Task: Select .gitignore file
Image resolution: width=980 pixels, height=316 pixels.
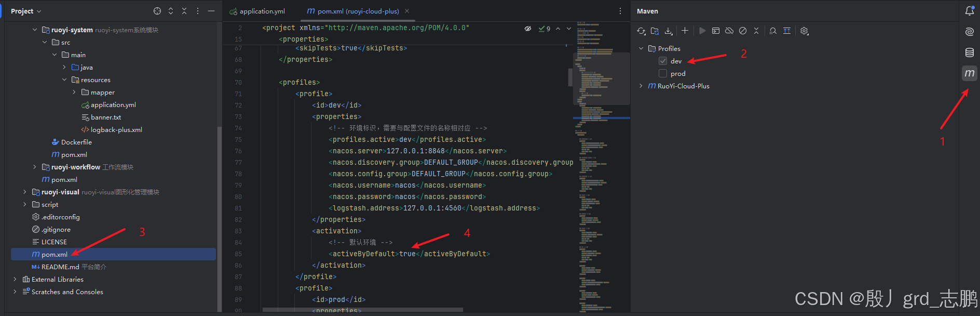Action: (51, 229)
